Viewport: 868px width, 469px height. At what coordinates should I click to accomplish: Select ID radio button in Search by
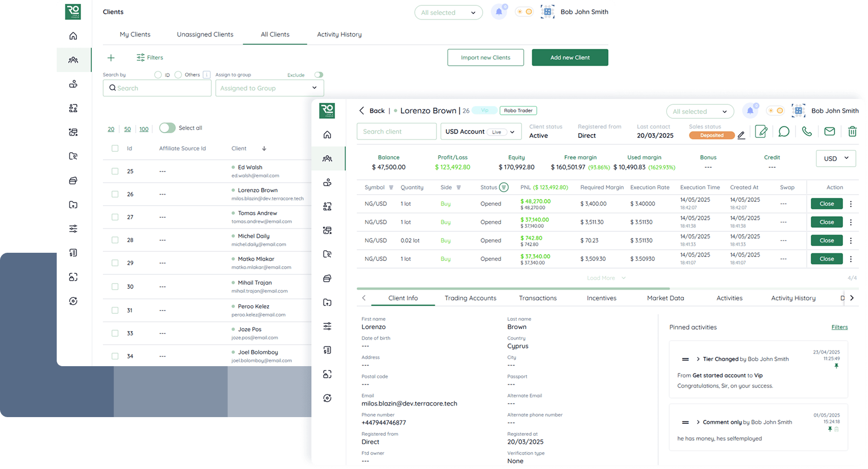[x=158, y=75]
